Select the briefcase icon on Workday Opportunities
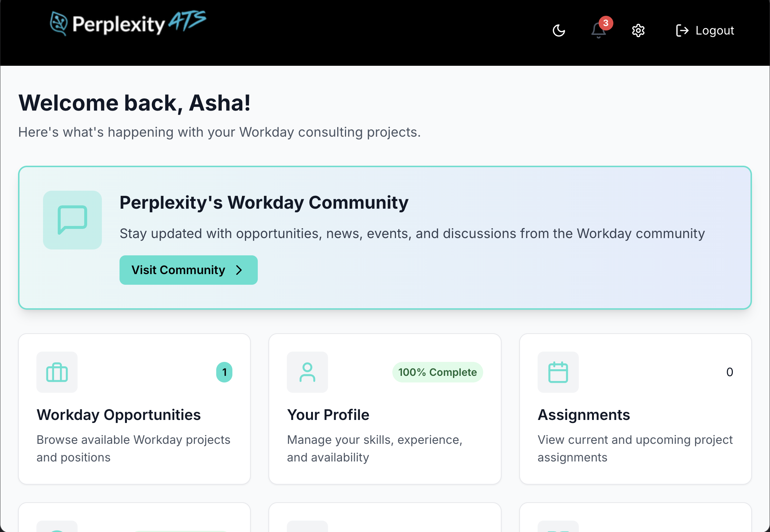The width and height of the screenshot is (770, 532). pyautogui.click(x=57, y=372)
